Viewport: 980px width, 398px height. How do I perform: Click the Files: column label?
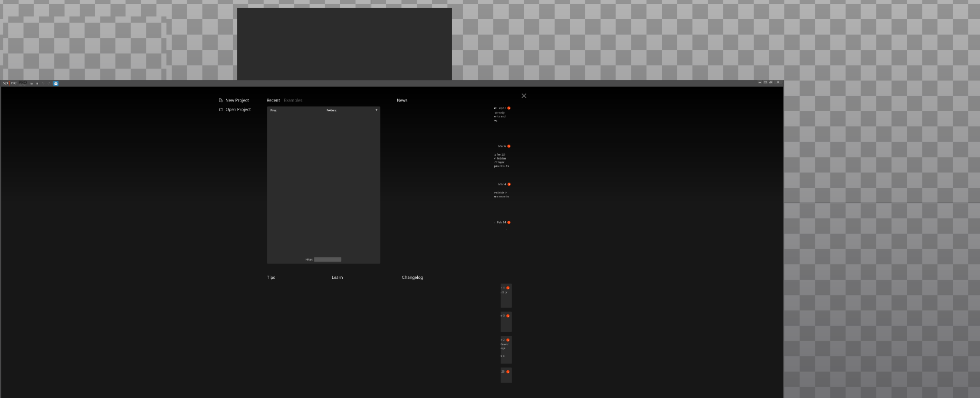tap(274, 110)
